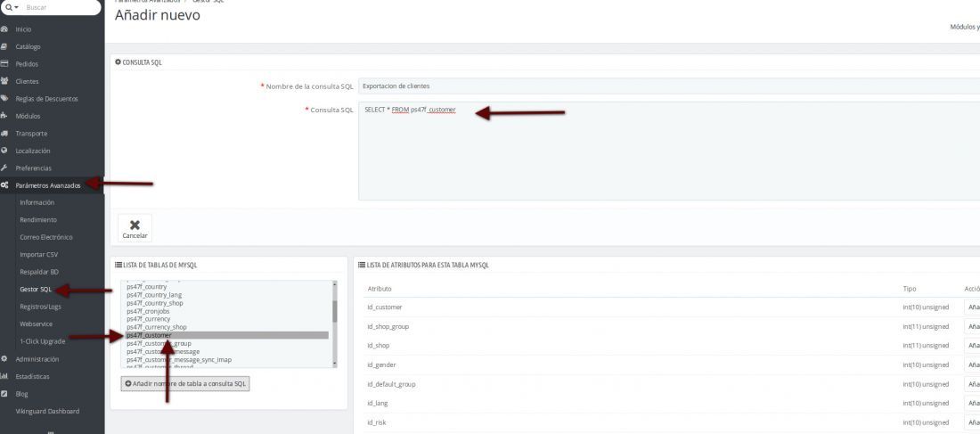The height and width of the screenshot is (434, 980).
Task: Click the tables list scroll-down arrow
Action: tap(334, 364)
